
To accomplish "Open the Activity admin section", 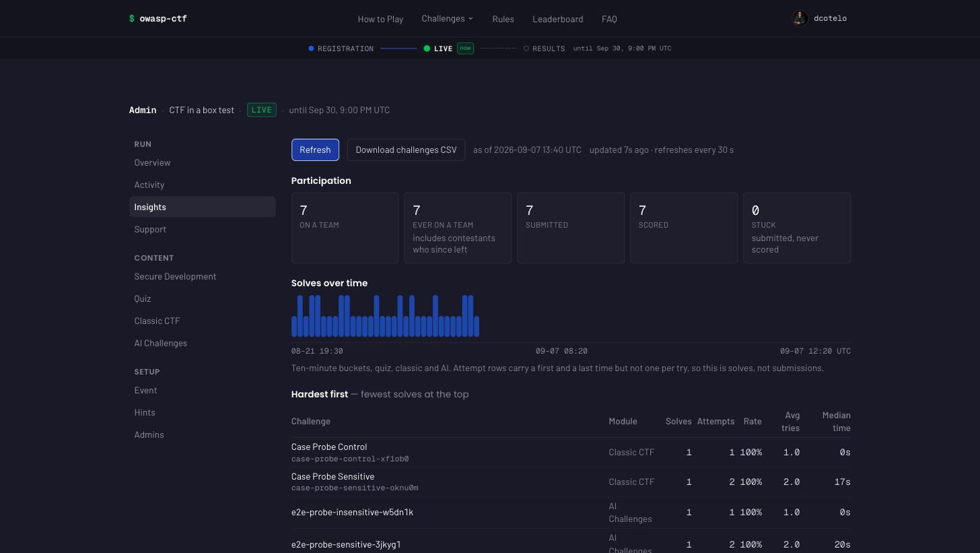I will click(x=203, y=185).
